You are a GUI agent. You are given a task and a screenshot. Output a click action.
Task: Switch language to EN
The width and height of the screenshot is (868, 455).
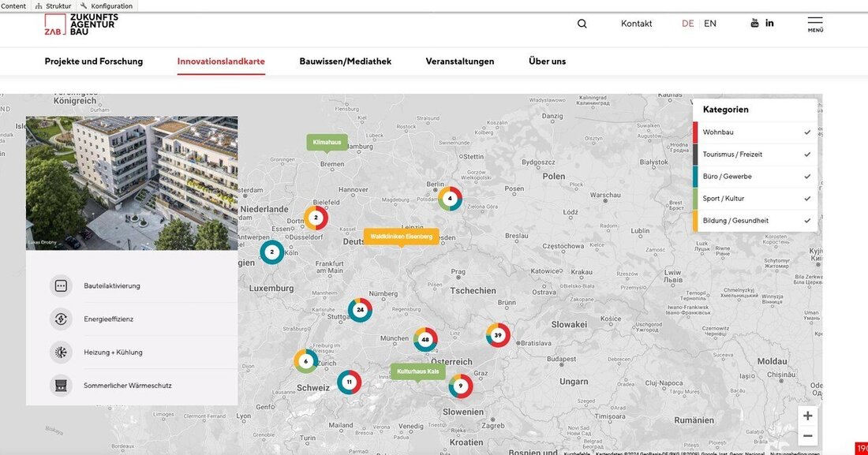tap(709, 23)
